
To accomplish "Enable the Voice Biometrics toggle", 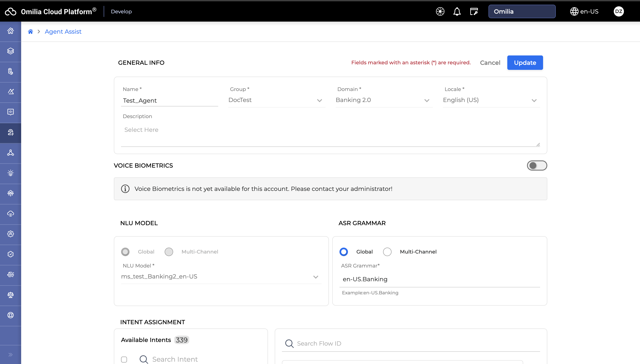I will [537, 165].
